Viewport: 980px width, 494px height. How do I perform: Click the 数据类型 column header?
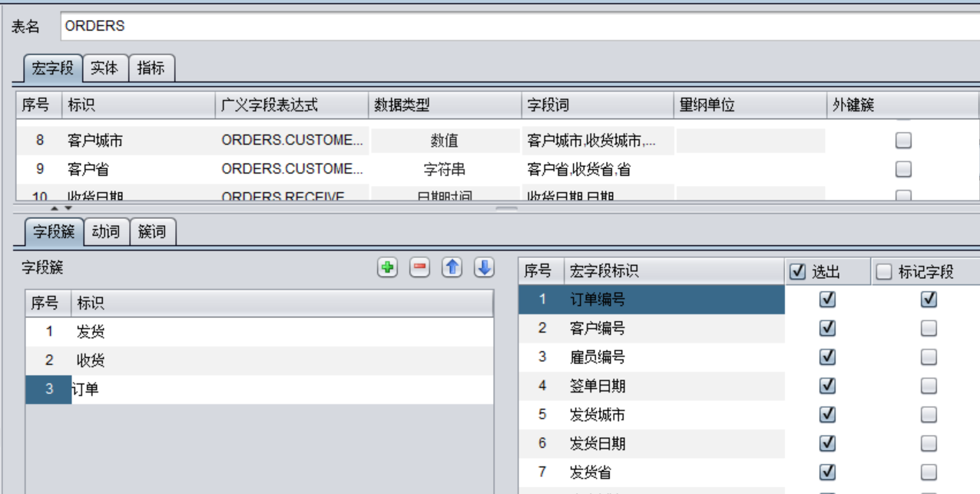coord(444,105)
